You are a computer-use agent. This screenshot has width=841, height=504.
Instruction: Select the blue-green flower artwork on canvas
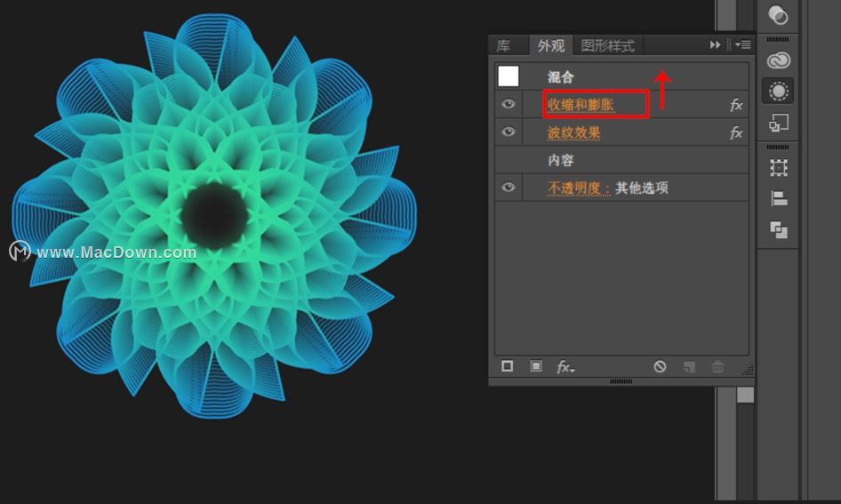214,216
